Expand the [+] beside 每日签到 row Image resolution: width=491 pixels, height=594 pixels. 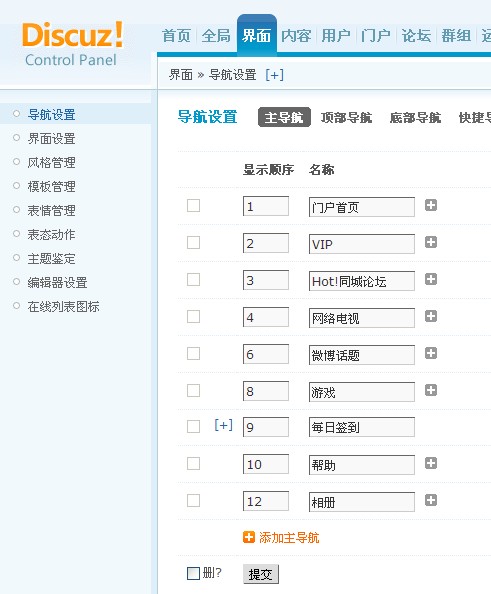[x=224, y=425]
